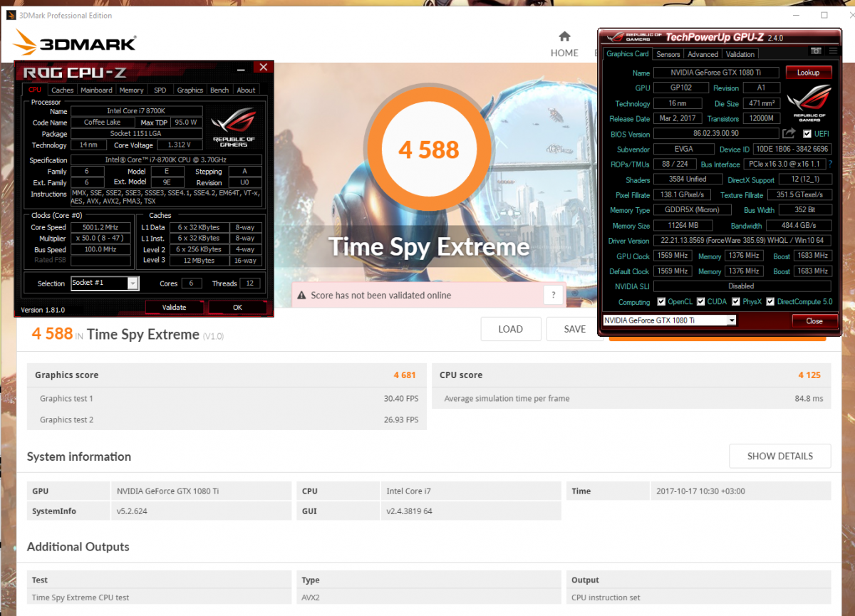Toggle the OpenCL checkbox
Viewport: 855px width, 616px height.
click(x=661, y=301)
